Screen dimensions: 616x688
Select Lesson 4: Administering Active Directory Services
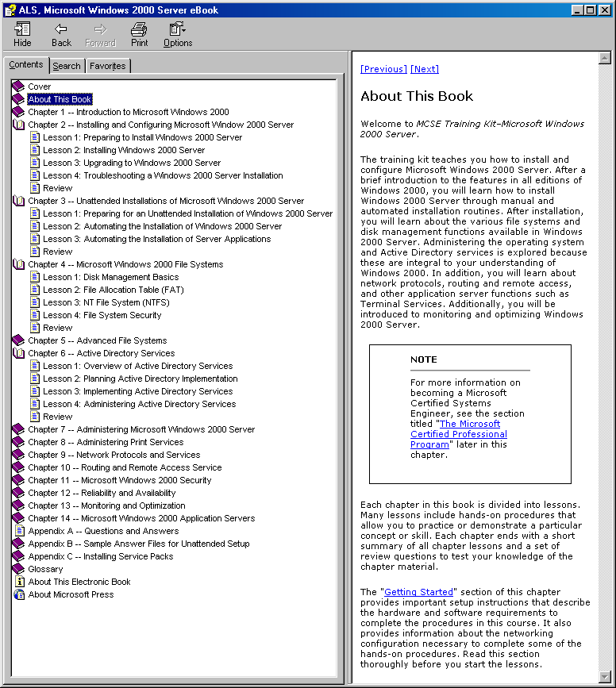coord(139,404)
